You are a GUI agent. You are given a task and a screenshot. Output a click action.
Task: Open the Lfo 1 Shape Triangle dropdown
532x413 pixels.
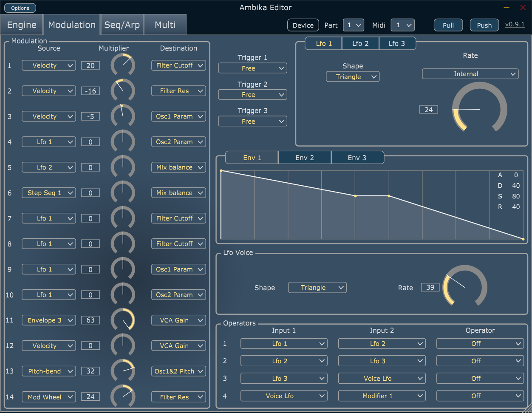coord(353,76)
